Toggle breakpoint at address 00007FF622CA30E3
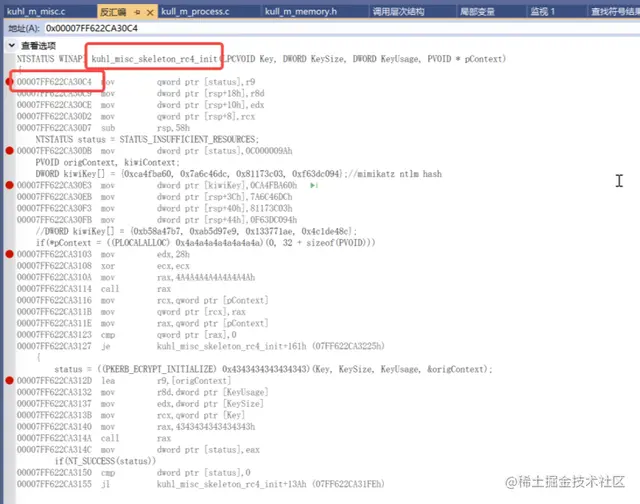 pyautogui.click(x=10, y=185)
